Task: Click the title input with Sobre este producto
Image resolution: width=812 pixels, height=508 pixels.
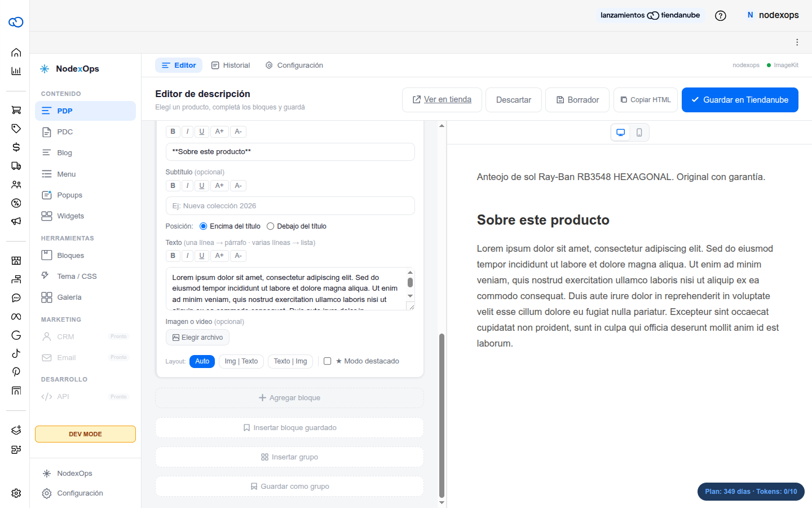Action: click(x=290, y=152)
